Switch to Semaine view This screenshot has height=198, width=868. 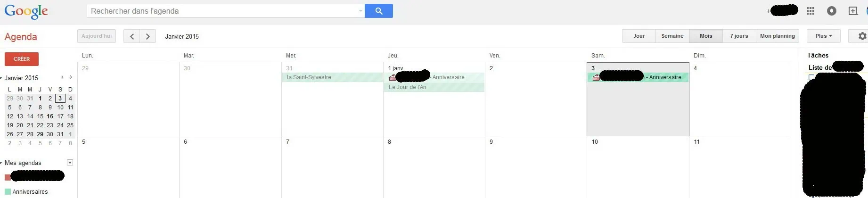coord(672,36)
